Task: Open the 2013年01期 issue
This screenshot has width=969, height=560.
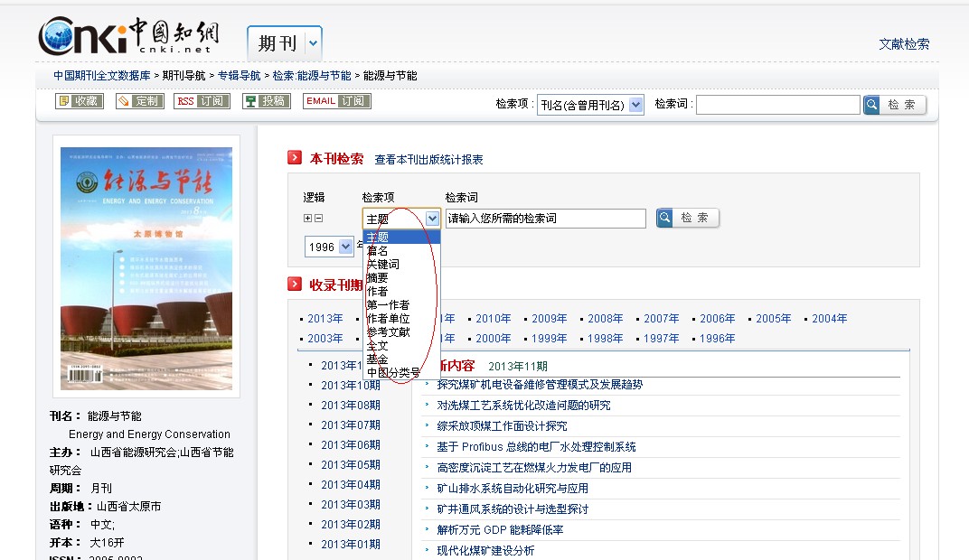Action: pyautogui.click(x=351, y=544)
